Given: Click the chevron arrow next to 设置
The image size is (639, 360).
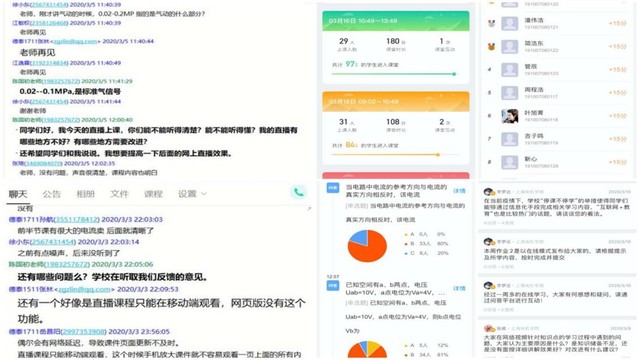Looking at the screenshot, I should [204, 194].
